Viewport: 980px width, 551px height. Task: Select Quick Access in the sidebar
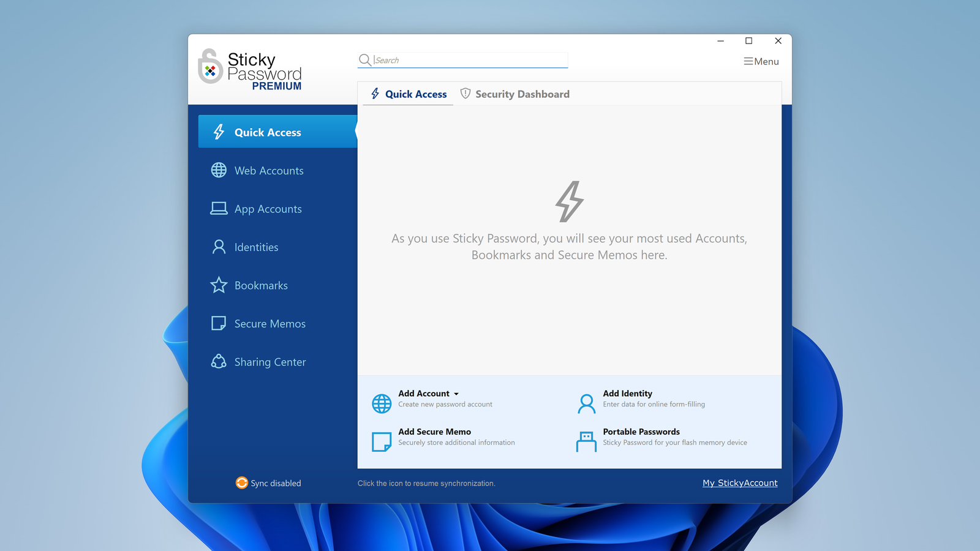tap(277, 132)
